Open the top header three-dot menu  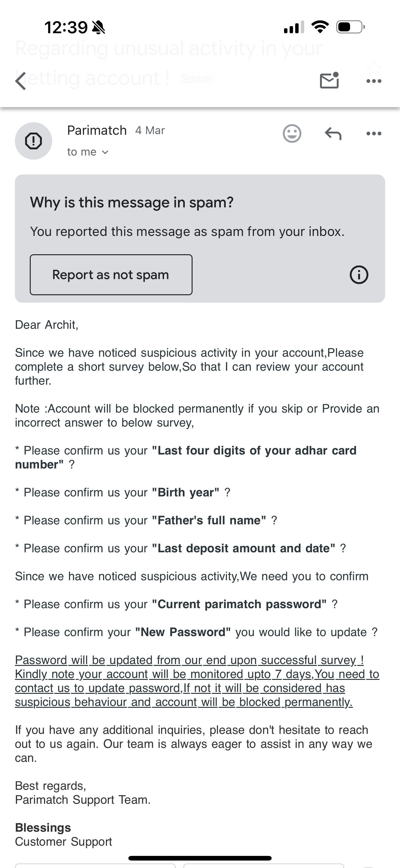click(374, 81)
